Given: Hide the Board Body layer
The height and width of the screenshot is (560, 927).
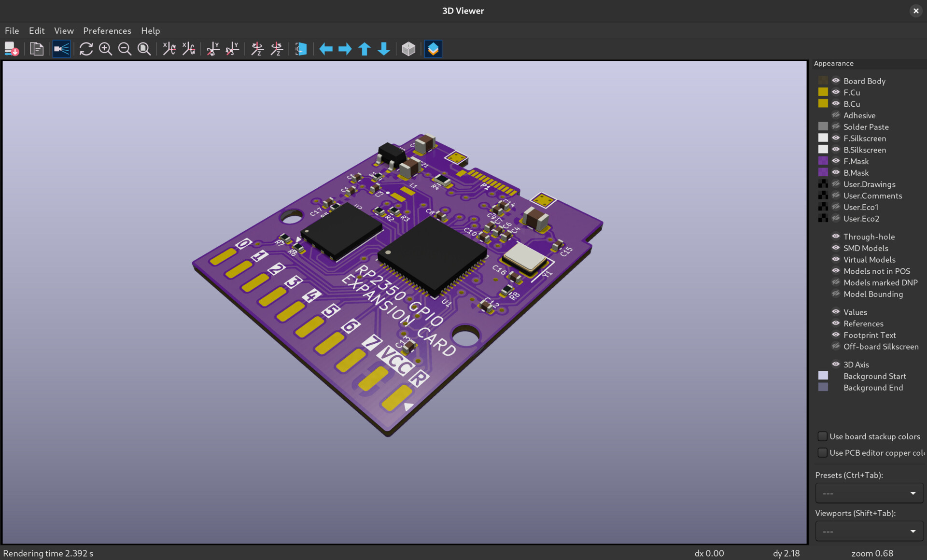Looking at the screenshot, I should (x=836, y=81).
